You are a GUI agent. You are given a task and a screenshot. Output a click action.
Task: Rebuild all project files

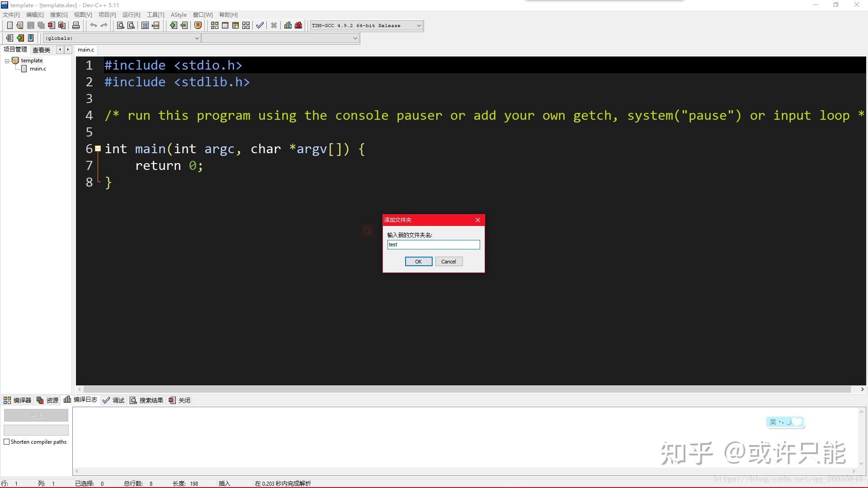(x=245, y=25)
